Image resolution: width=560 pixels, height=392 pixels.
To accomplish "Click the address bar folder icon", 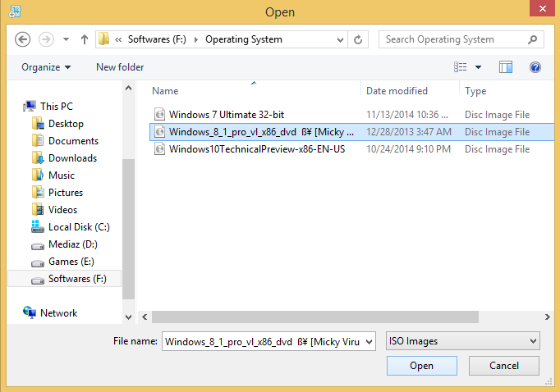I will (x=104, y=39).
